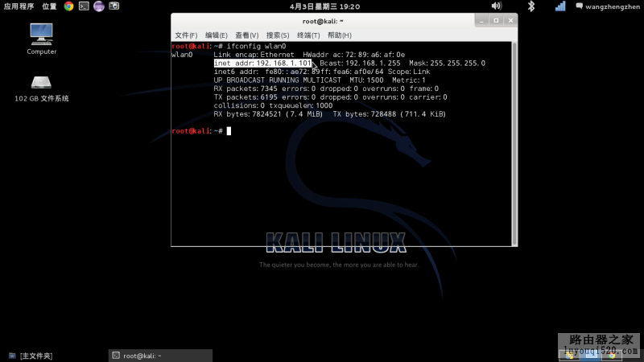Viewport: 644px width, 362px height.
Task: Maximize the root@kali terminal window
Action: pos(496,21)
